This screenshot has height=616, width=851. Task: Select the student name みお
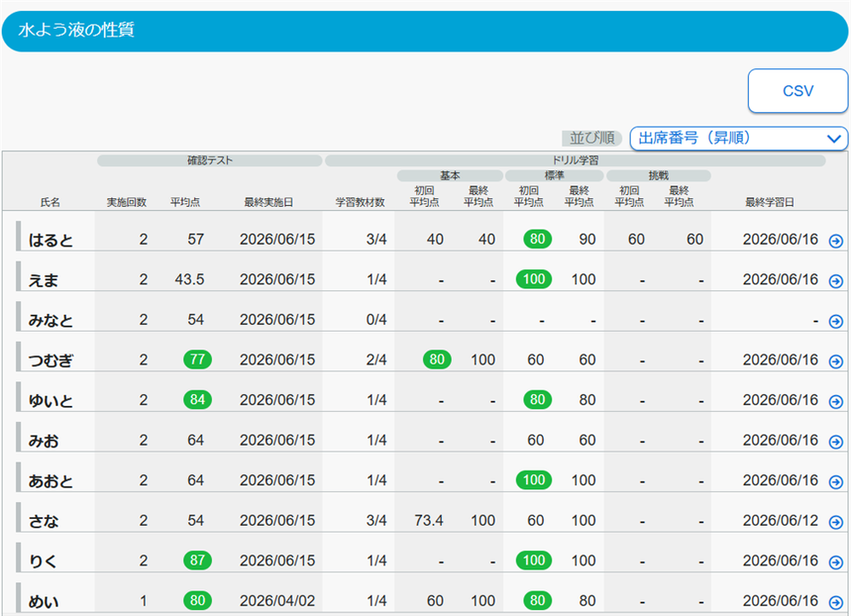click(43, 442)
